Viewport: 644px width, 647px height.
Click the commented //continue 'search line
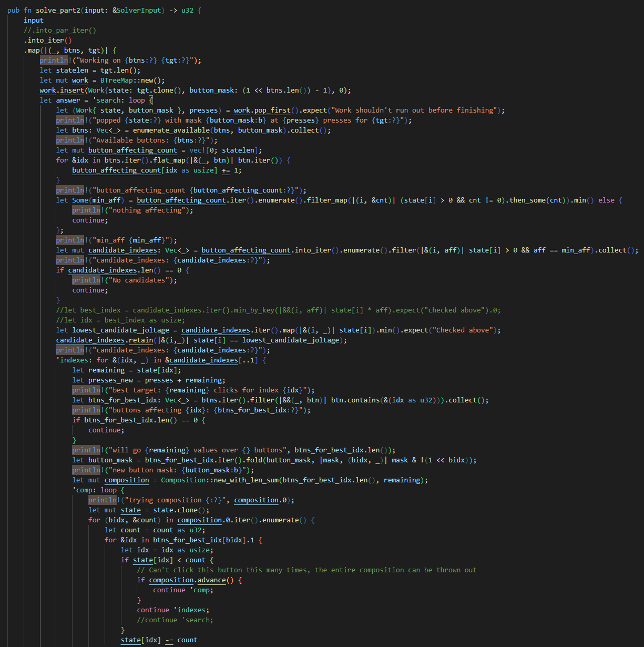tap(175, 620)
